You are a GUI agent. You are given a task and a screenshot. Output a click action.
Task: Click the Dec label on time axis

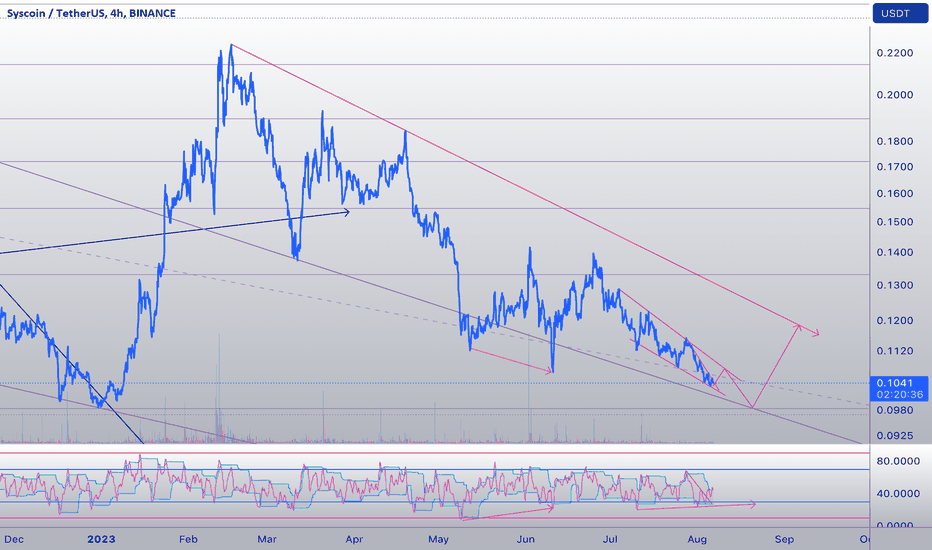[14, 539]
